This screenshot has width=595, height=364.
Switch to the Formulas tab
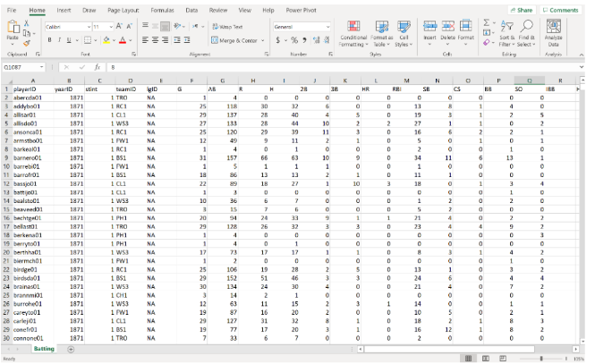click(x=162, y=10)
